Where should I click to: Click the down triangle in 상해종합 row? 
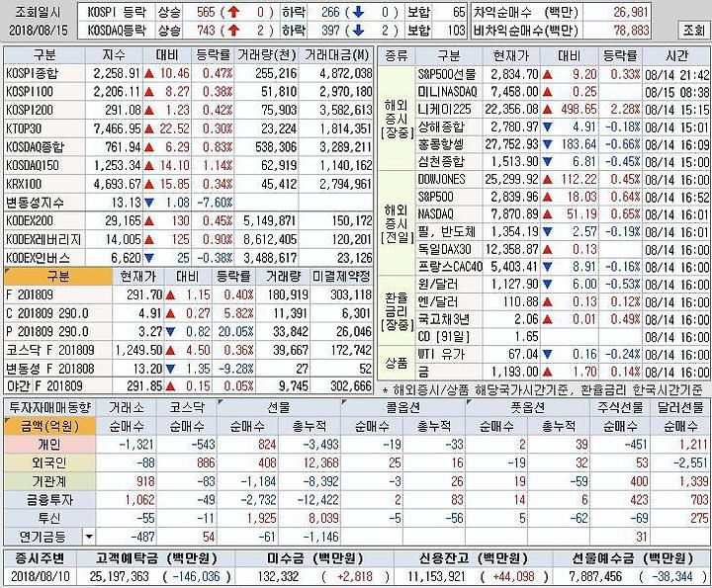(x=547, y=127)
